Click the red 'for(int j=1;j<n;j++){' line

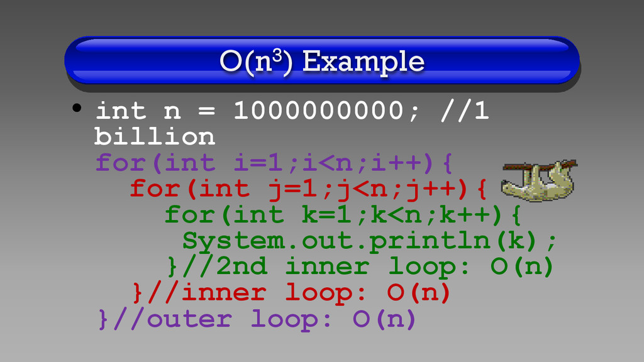pyautogui.click(x=308, y=189)
